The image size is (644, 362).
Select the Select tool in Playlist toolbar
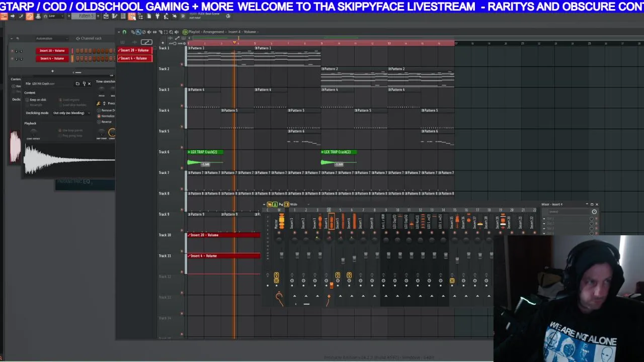[x=166, y=32]
